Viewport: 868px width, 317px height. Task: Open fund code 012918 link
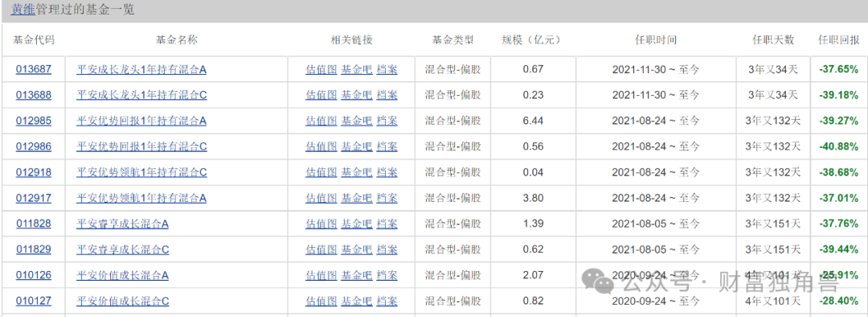coord(33,172)
